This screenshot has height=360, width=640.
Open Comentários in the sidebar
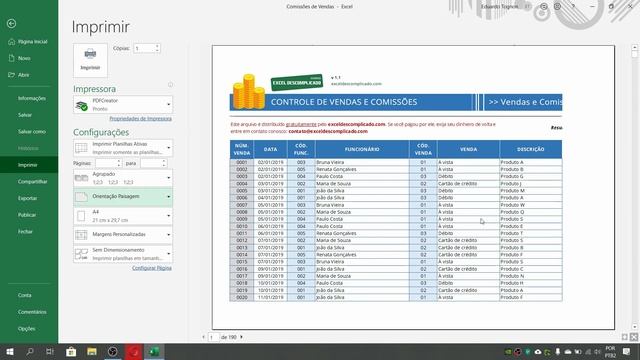[29, 312]
